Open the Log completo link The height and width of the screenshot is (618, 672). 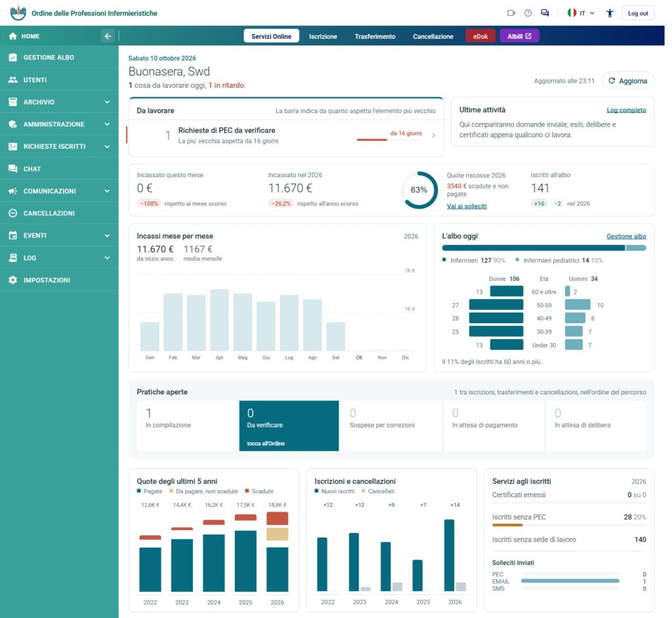coord(626,110)
